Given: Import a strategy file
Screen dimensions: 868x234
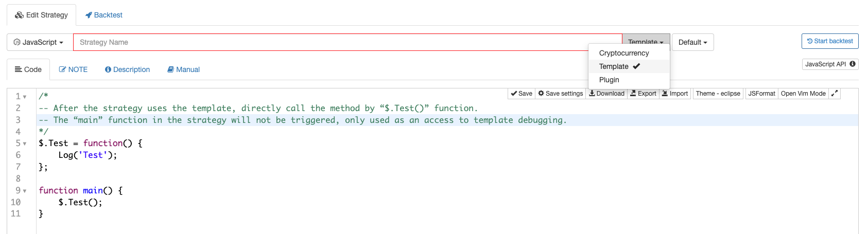Looking at the screenshot, I should [x=675, y=94].
